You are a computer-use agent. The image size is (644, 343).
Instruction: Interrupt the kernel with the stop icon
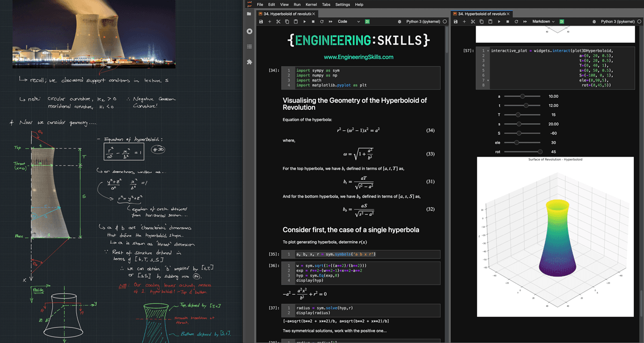tap(313, 21)
